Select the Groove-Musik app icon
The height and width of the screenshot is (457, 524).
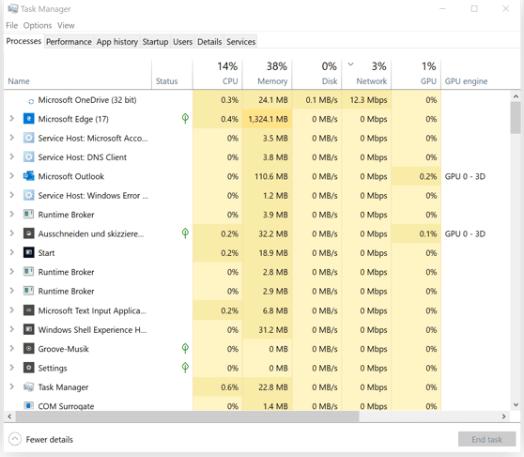coord(28,349)
